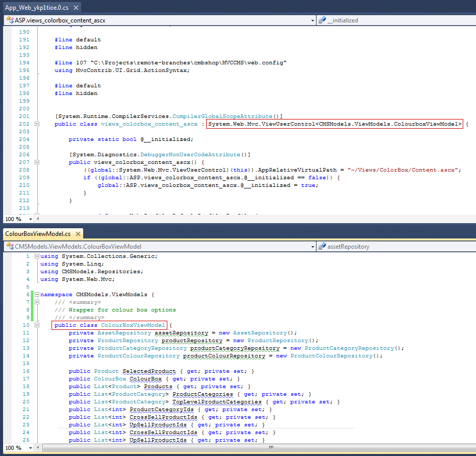
Task: Click the top editor scroll-left arrow
Action: 38,219
